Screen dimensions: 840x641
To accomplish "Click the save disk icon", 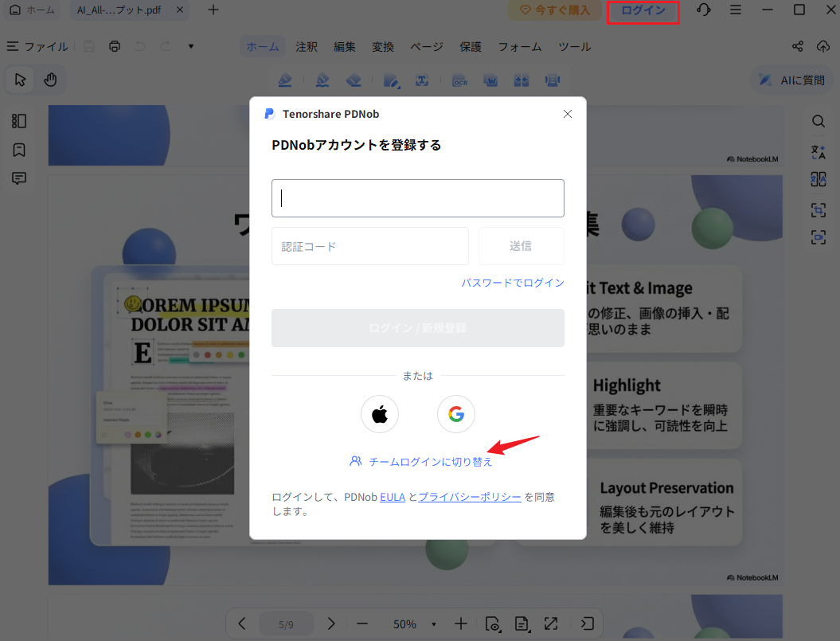I will (89, 47).
